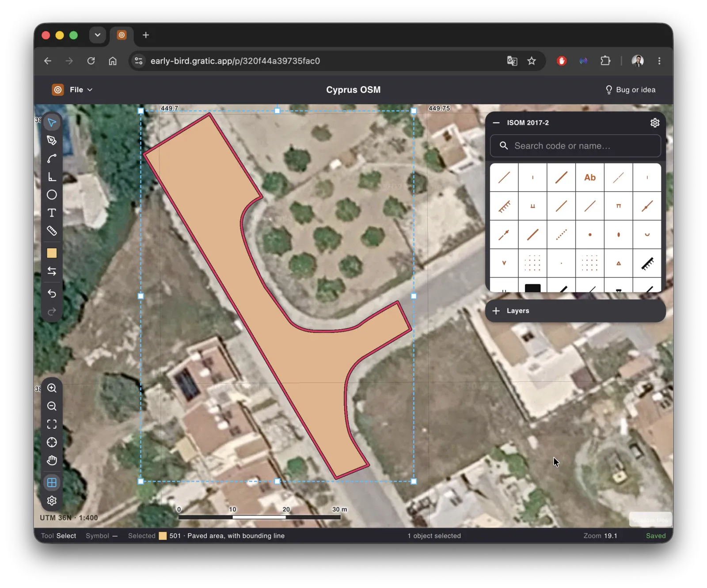The height and width of the screenshot is (588, 707).
Task: Open the browser Extensions puzzle menu
Action: [x=605, y=61]
